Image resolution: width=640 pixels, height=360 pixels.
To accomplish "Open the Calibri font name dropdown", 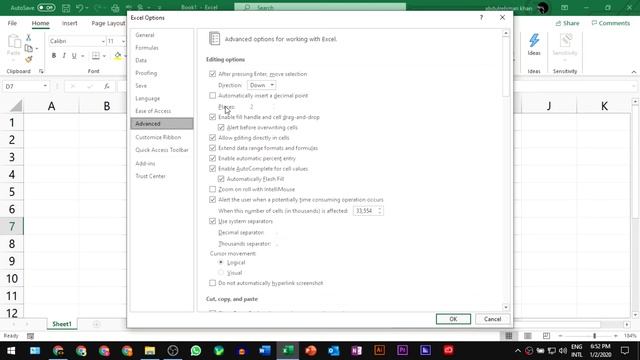I will (103, 41).
